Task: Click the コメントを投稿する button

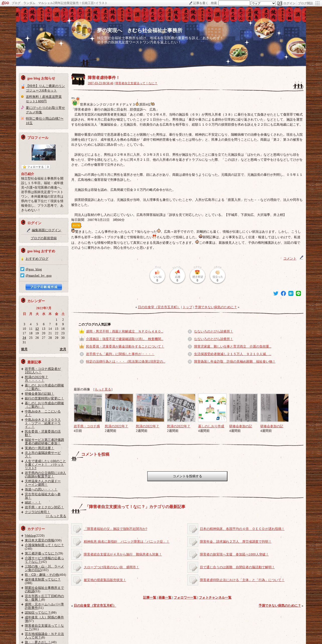Action: [x=187, y=476]
